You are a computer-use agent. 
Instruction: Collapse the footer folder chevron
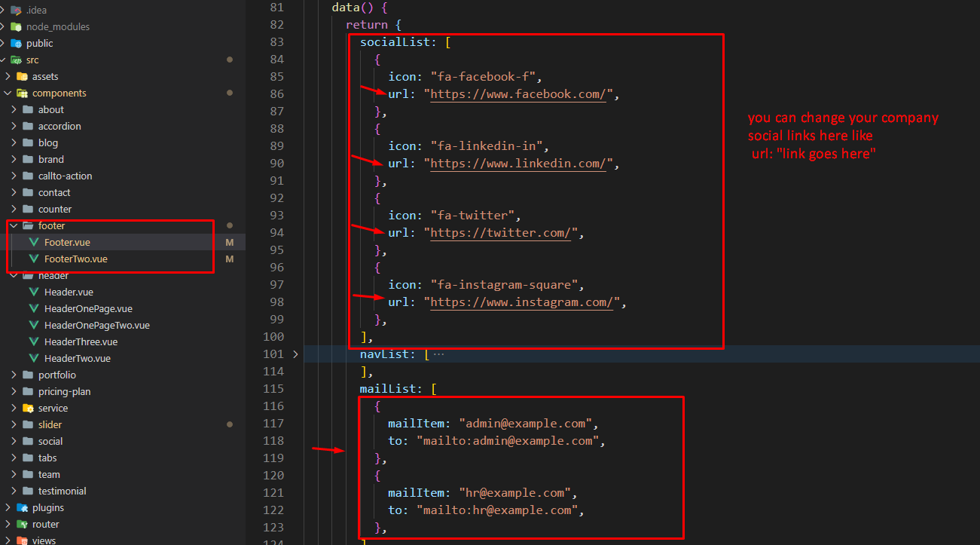[x=14, y=225]
